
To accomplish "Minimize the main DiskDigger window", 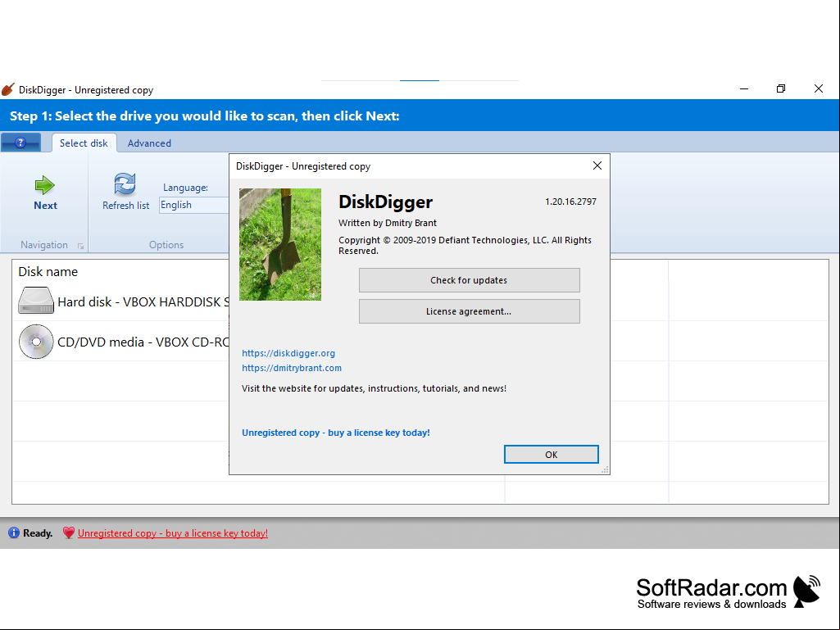I will pos(744,89).
